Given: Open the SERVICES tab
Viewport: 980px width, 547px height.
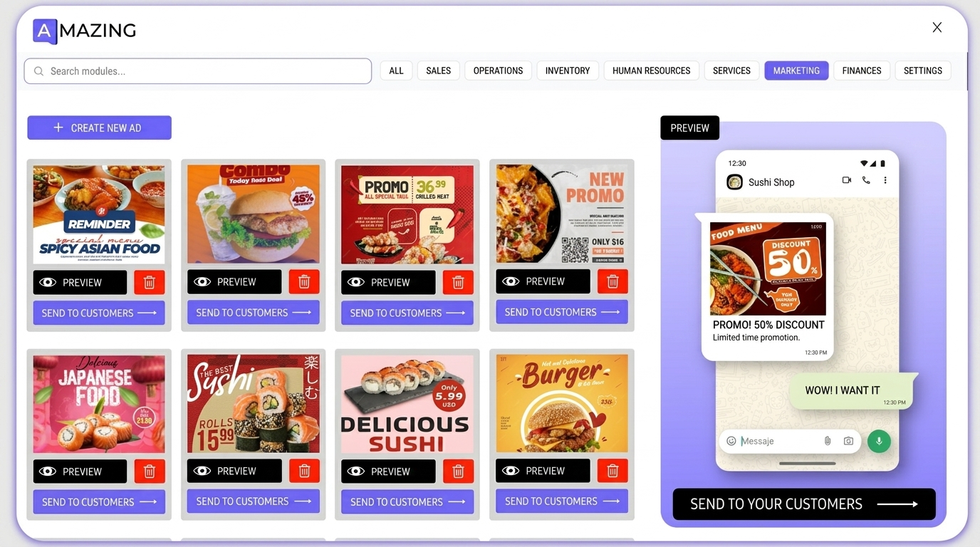Looking at the screenshot, I should [731, 71].
